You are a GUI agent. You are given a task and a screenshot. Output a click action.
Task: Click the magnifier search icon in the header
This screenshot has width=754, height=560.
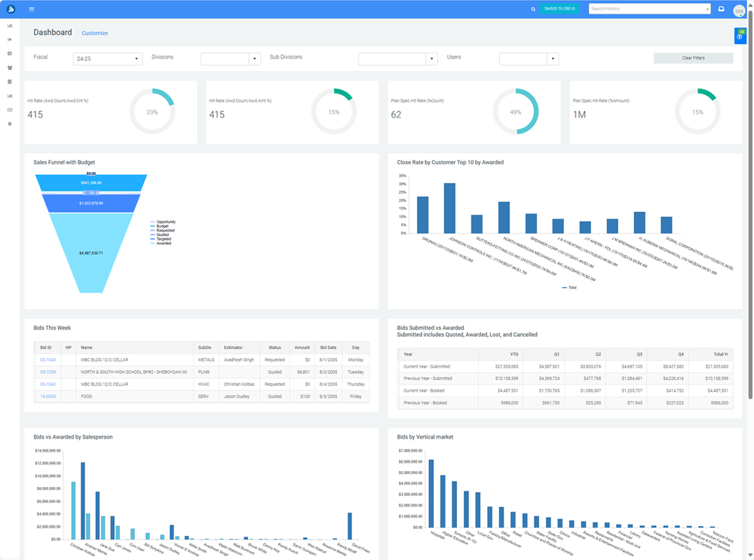(x=533, y=9)
